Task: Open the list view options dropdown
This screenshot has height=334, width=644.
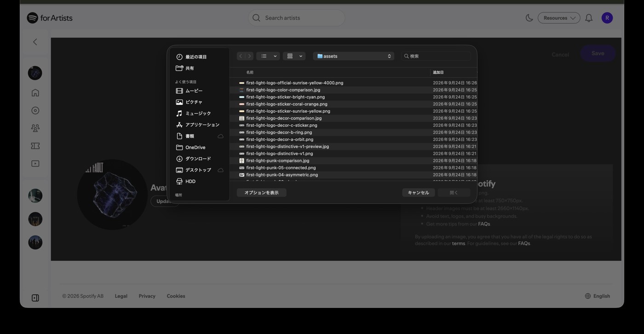Action: pyautogui.click(x=268, y=56)
